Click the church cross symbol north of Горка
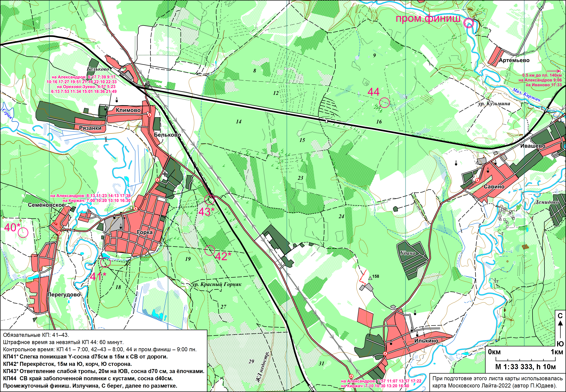The width and height of the screenshot is (566, 392). (165, 174)
